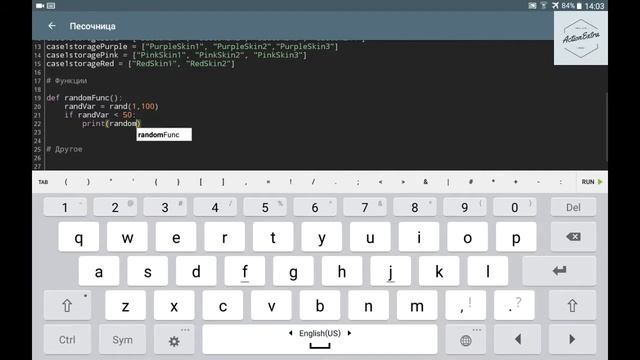Tap the Песочница title text
The image size is (640, 360).
click(93, 26)
